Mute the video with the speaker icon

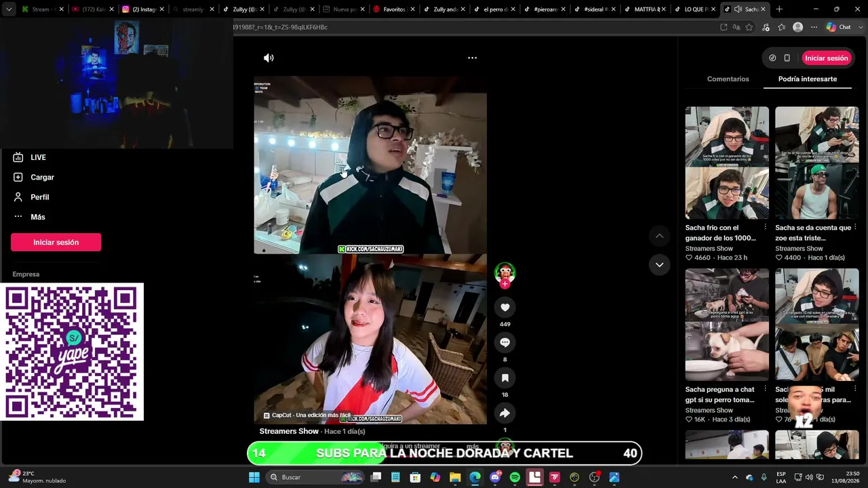(x=269, y=58)
